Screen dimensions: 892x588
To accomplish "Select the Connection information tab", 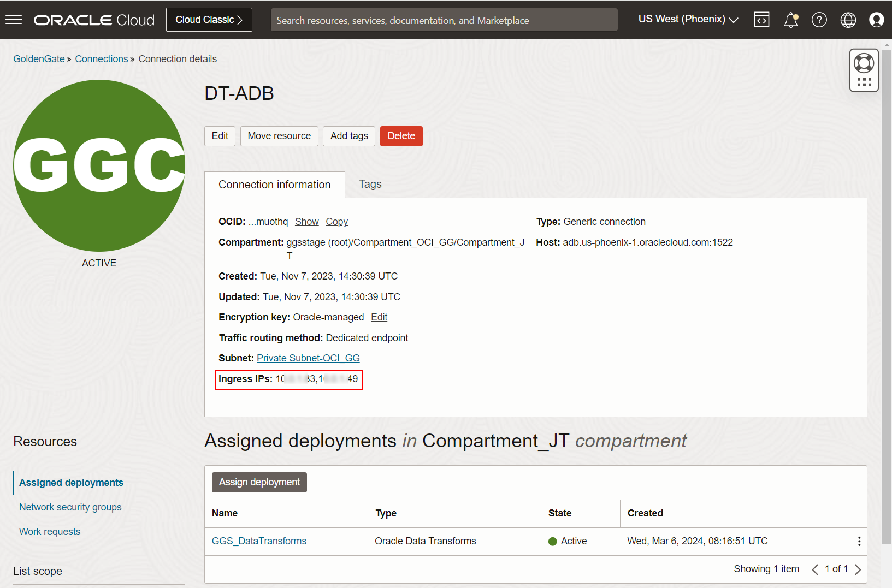I will (x=275, y=185).
